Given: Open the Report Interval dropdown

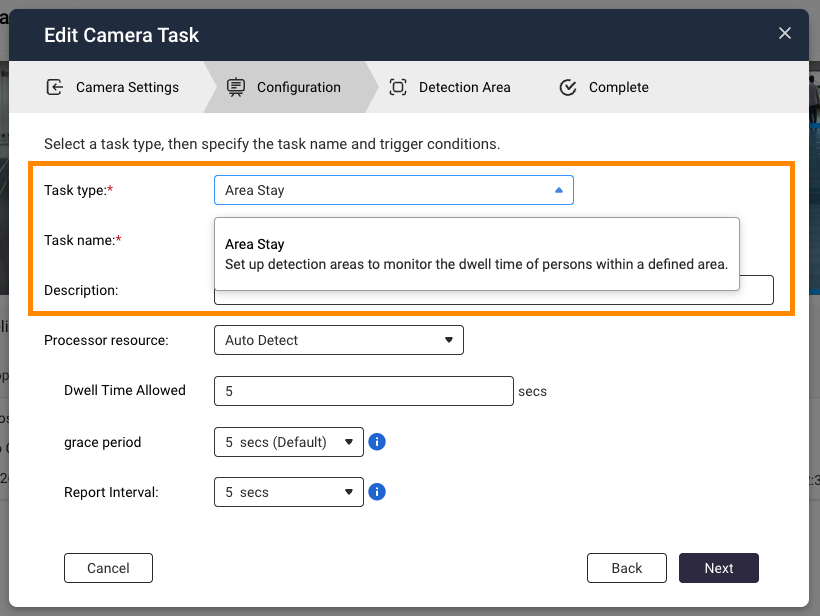Looking at the screenshot, I should [289, 492].
